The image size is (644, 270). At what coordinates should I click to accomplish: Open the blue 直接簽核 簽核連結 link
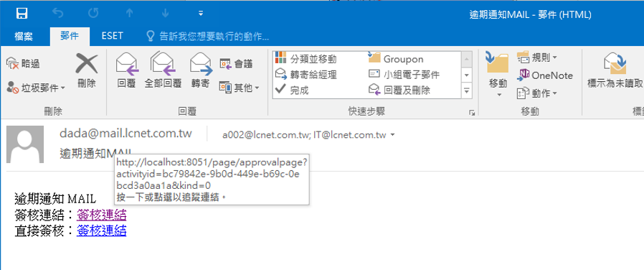point(101,231)
